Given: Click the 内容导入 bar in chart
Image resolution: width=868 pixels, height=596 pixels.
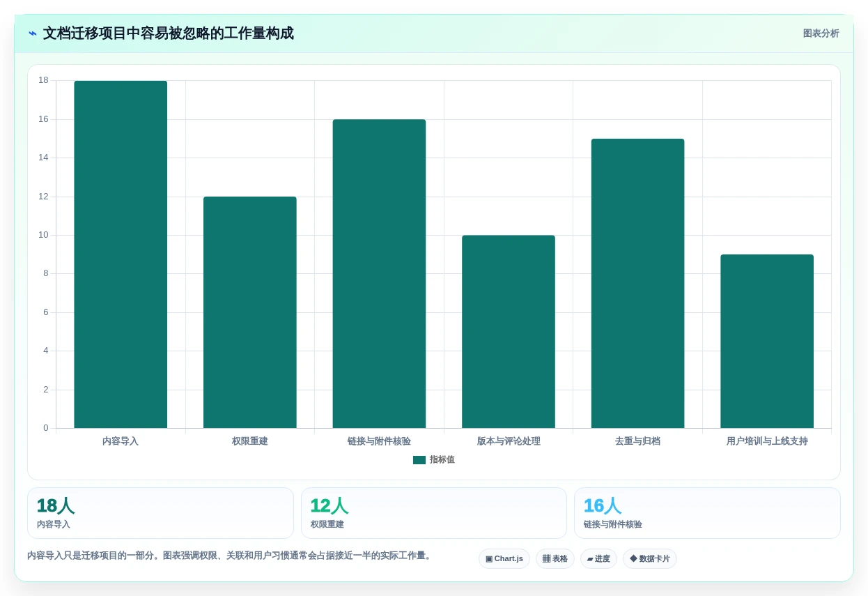Looking at the screenshot, I should click(121, 254).
